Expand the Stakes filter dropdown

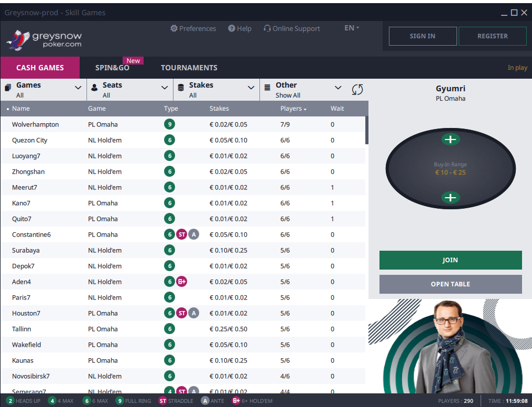(x=251, y=88)
